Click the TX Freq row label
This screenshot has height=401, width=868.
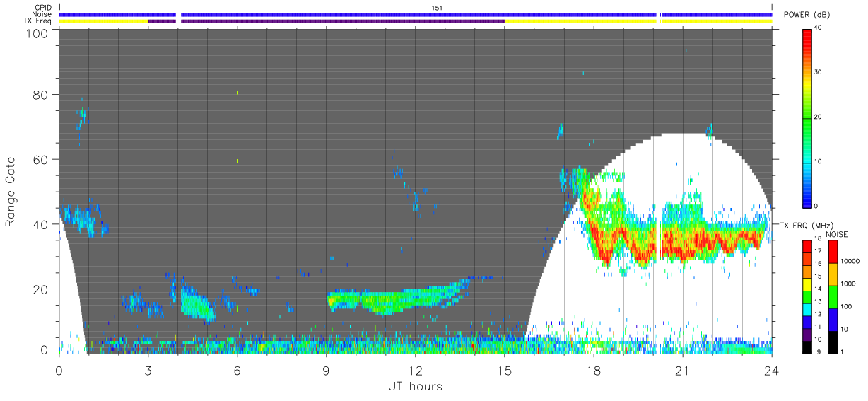point(37,21)
